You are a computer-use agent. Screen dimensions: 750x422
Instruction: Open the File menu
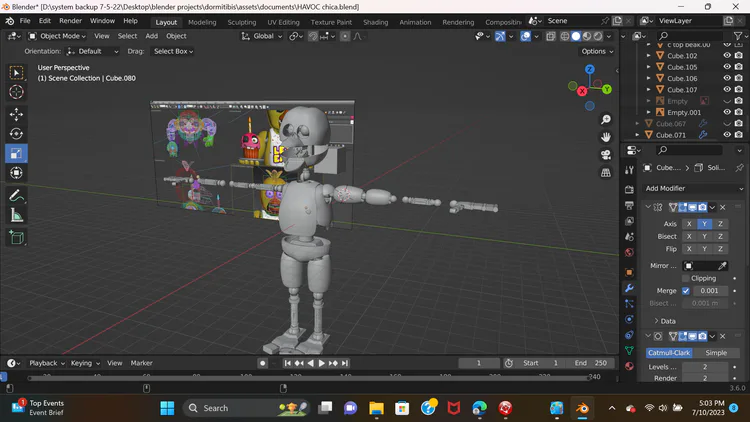click(25, 21)
